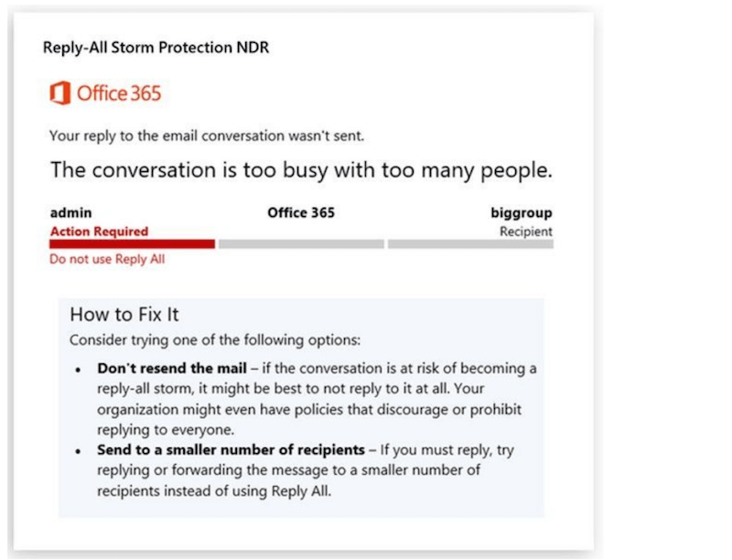
Task: Click the red "Action Required" status text
Action: (99, 232)
